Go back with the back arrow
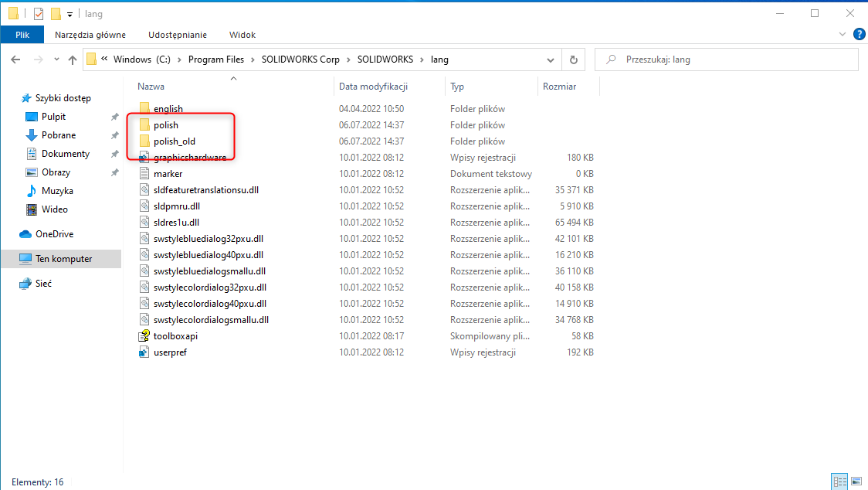The image size is (868, 490). (x=15, y=60)
